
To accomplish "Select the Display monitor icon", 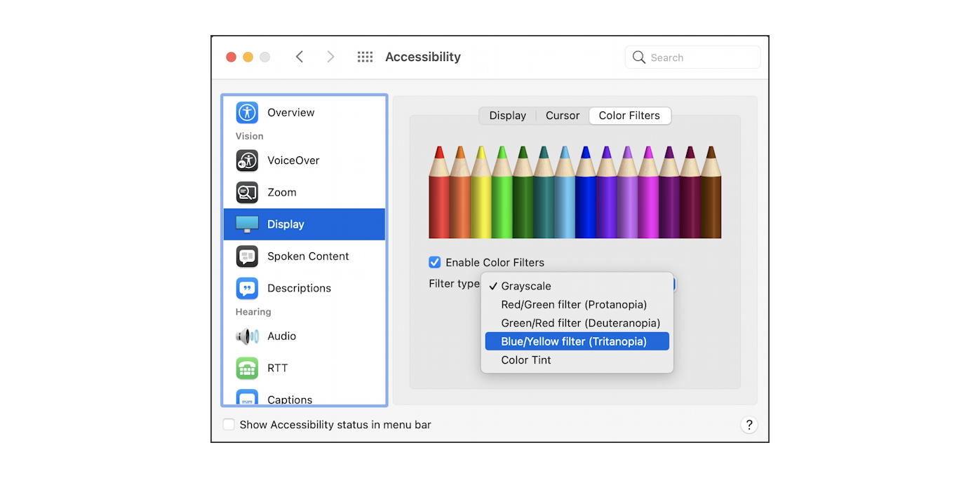I will coord(246,224).
